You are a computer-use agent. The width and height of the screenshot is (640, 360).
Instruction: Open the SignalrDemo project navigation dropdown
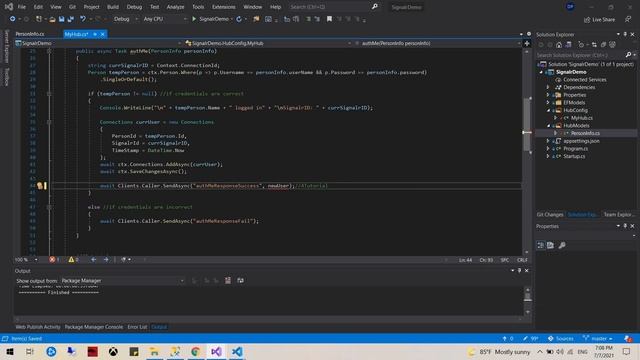tap(98, 43)
